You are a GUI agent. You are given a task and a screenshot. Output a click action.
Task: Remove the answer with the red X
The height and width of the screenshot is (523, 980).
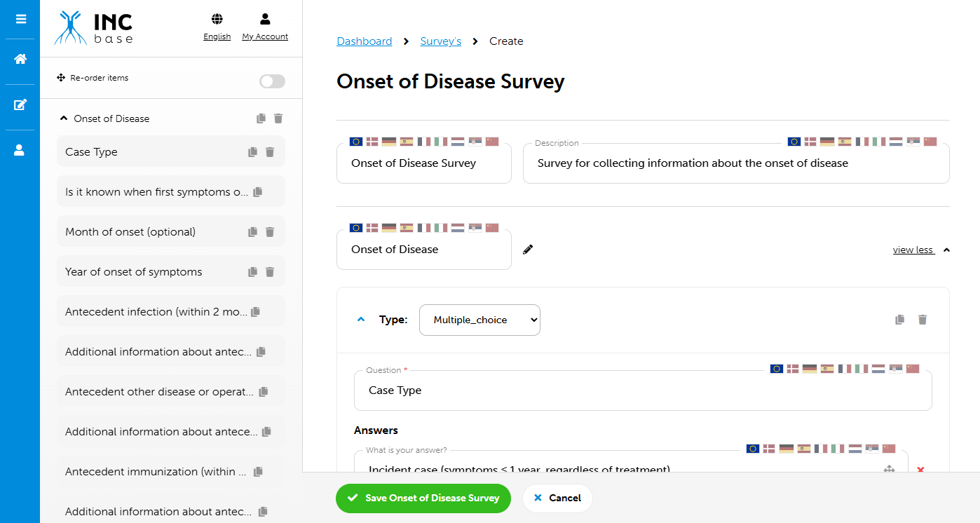[920, 469]
